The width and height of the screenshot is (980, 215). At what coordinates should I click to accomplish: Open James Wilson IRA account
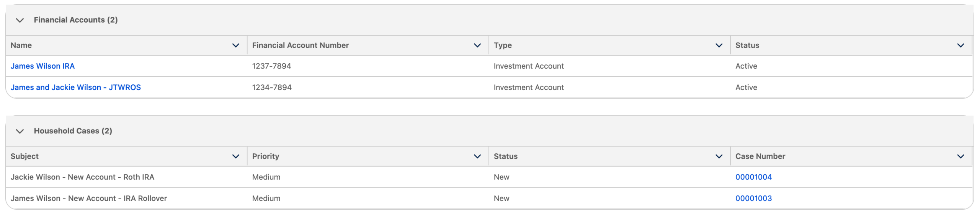[x=42, y=66]
